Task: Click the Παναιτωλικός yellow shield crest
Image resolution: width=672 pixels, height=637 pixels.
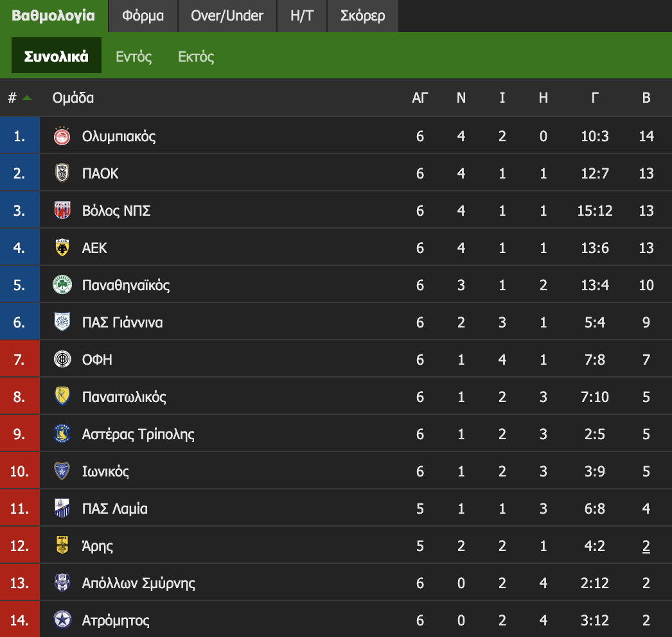Action: pyautogui.click(x=62, y=397)
